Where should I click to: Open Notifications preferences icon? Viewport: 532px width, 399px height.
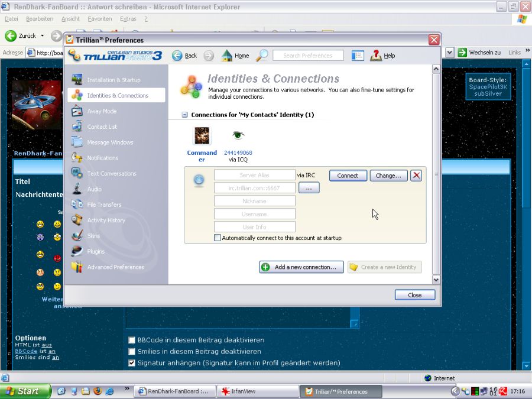click(77, 158)
